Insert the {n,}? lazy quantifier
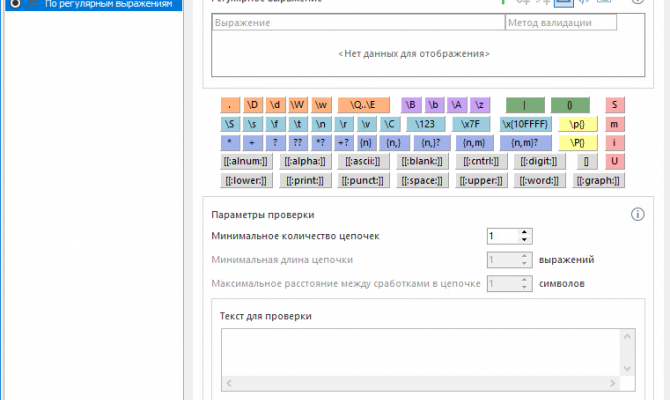This screenshot has width=670, height=400. click(x=432, y=143)
